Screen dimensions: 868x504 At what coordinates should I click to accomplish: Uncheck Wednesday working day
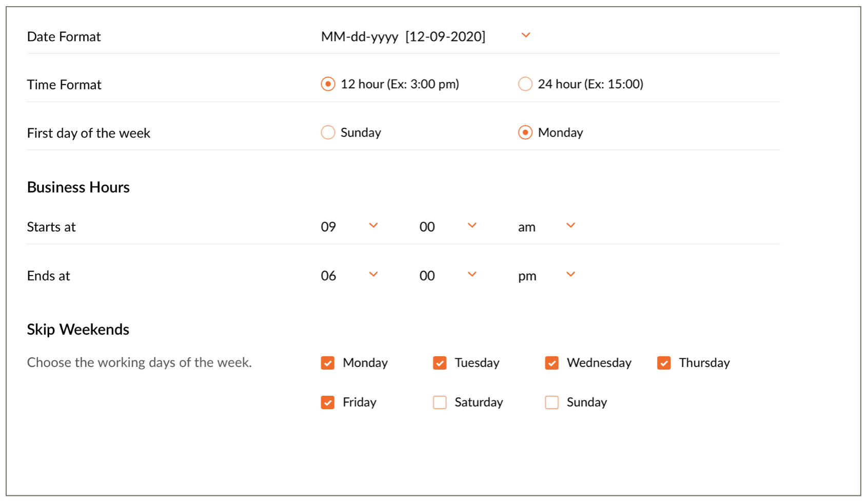[x=551, y=363]
